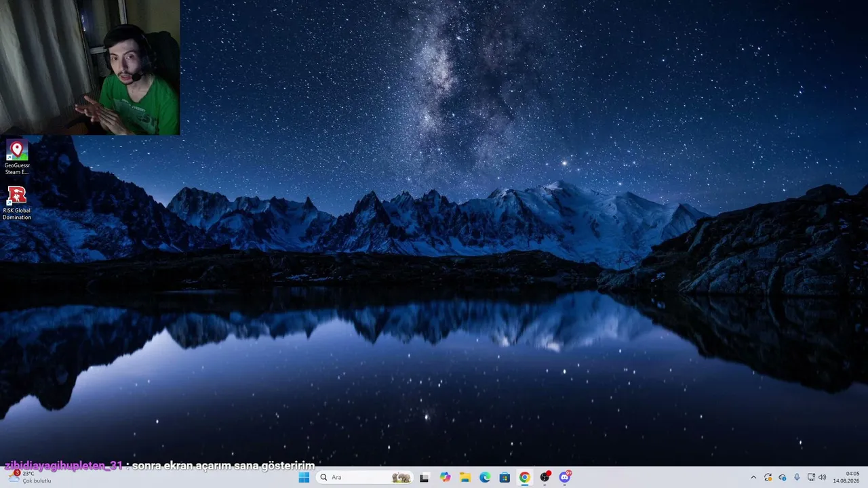Open the weather widget showing 23°C

[29, 477]
